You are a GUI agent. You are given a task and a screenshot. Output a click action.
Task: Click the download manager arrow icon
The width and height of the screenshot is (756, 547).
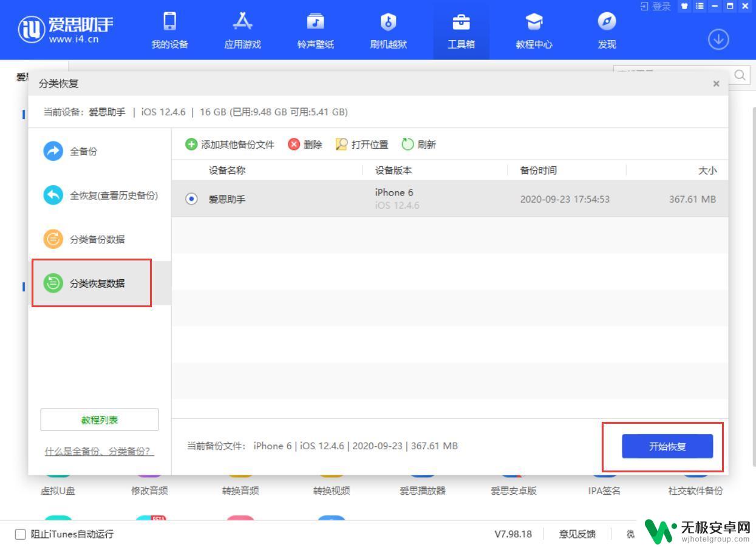pos(718,39)
